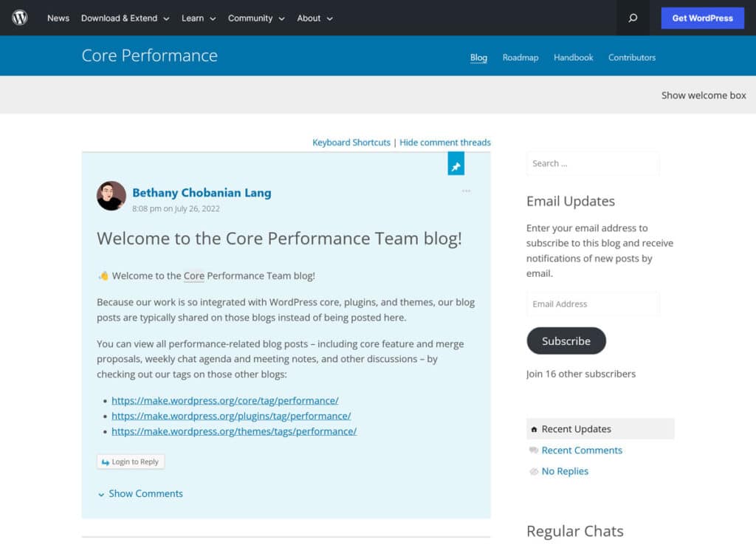756x548 pixels.
Task: Click the speech bubble icon beside Recent Comments
Action: (x=533, y=450)
